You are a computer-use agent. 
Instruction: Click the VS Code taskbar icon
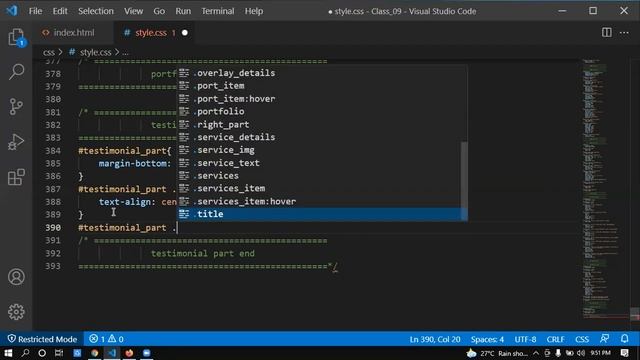(112, 353)
